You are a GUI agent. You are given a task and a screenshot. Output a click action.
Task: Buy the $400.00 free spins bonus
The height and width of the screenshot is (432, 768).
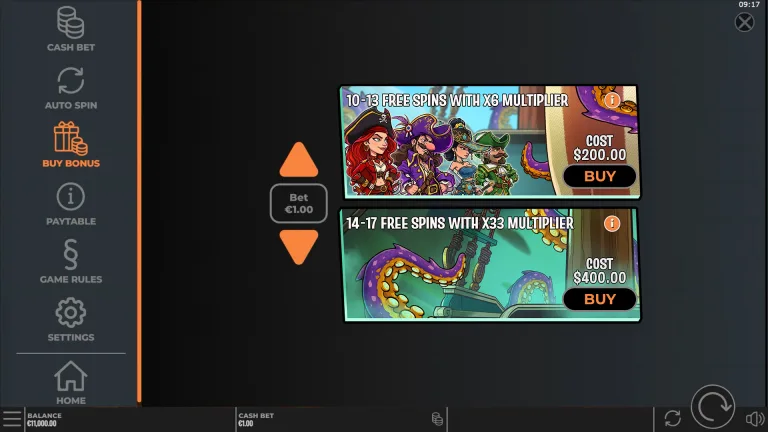[x=600, y=299]
